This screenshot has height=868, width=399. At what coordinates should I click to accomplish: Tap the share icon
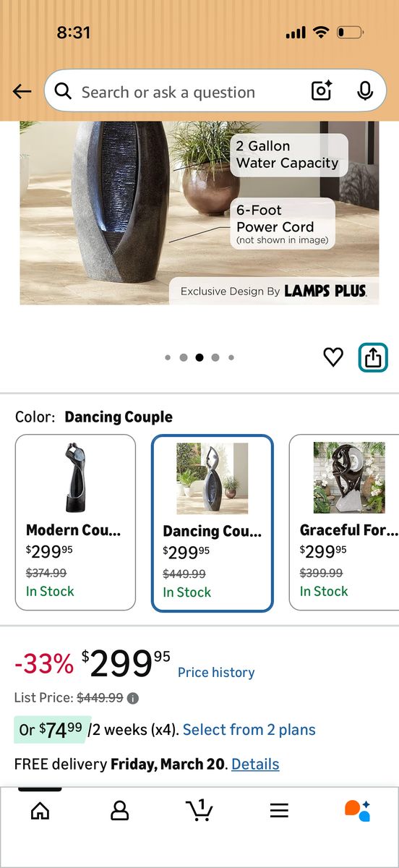373,357
